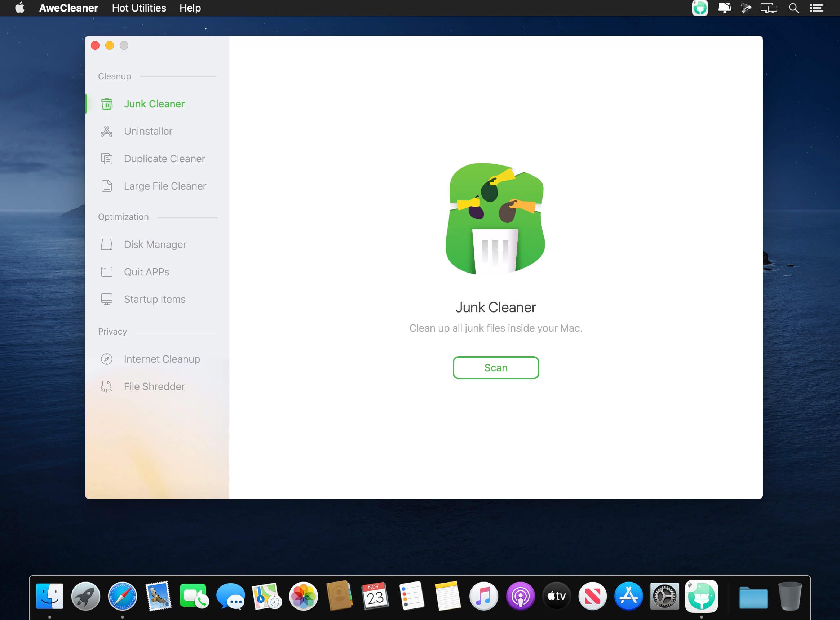The image size is (840, 620).
Task: Open File Shredder privacy feature
Action: pyautogui.click(x=155, y=387)
